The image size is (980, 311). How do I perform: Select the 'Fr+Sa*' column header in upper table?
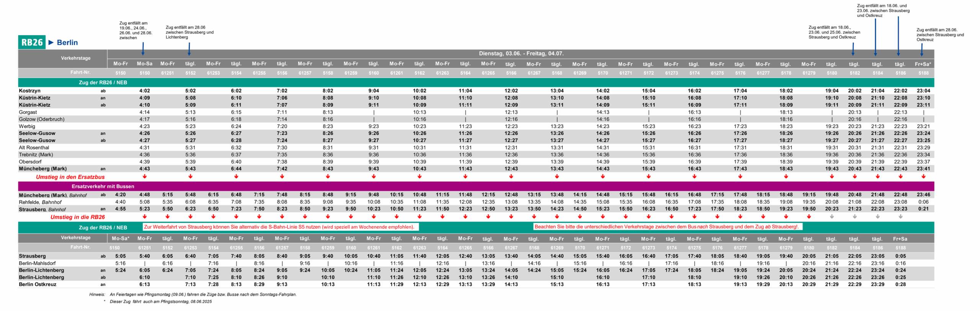coord(923,64)
